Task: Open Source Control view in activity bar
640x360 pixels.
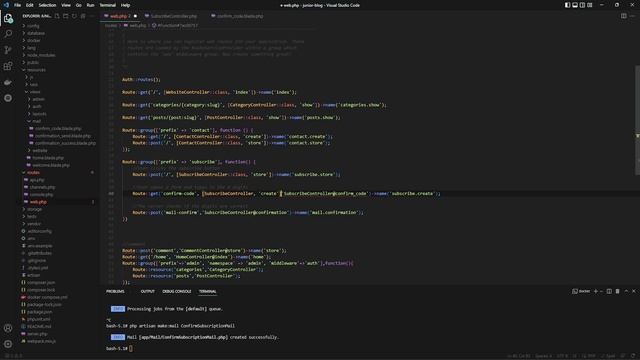Action: 8,50
